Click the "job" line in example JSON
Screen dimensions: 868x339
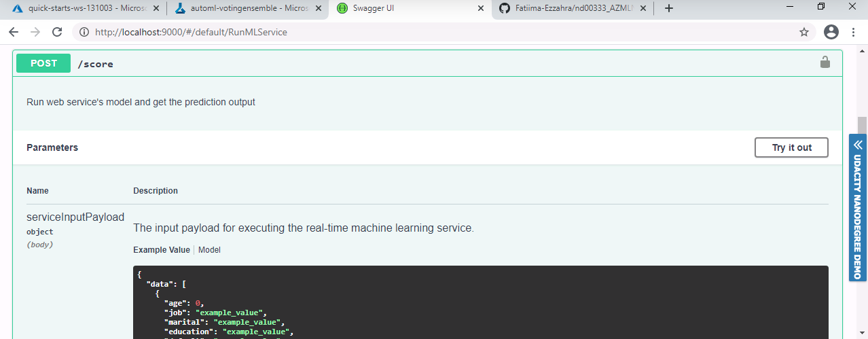point(215,313)
